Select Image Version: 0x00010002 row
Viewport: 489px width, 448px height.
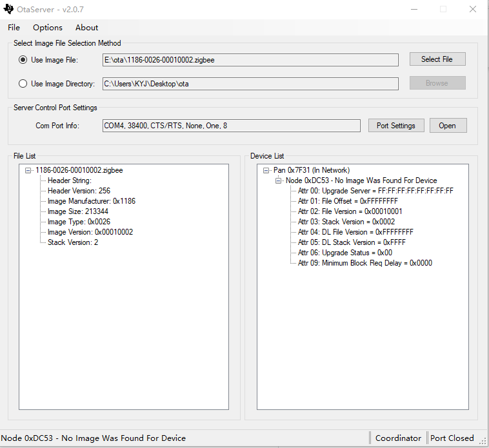pos(90,232)
